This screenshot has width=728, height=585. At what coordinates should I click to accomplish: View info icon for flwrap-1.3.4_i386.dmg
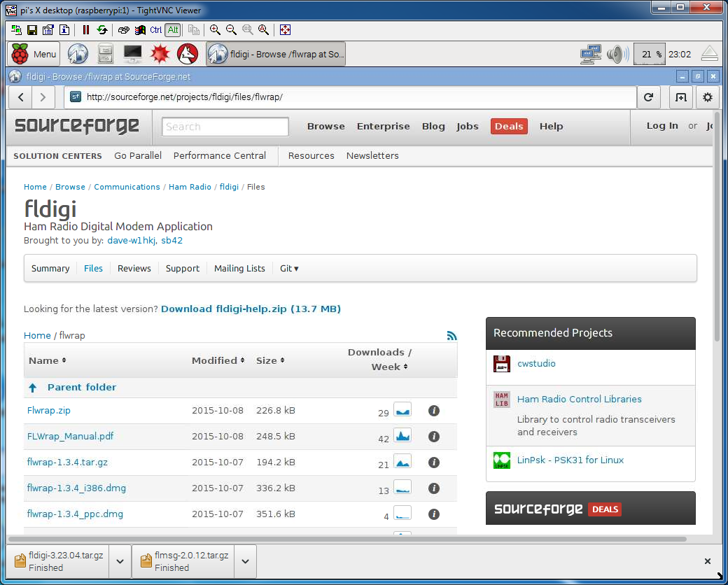pyautogui.click(x=433, y=488)
